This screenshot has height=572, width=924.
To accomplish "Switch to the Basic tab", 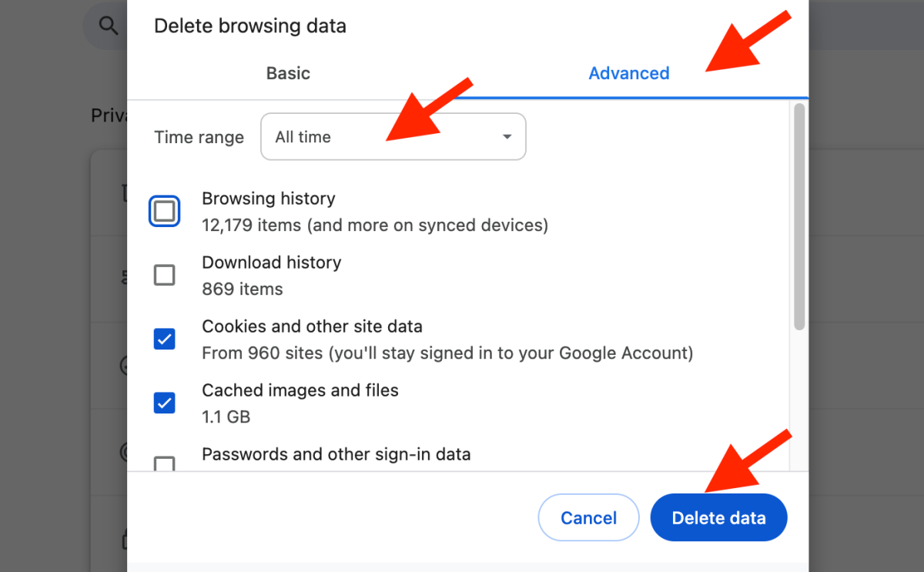I will click(x=288, y=74).
